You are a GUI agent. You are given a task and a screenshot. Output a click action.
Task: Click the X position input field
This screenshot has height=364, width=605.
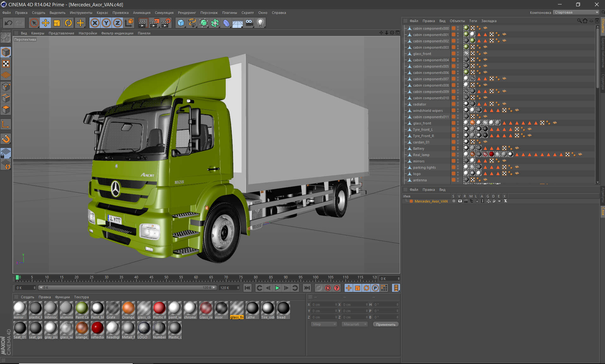[x=325, y=305]
